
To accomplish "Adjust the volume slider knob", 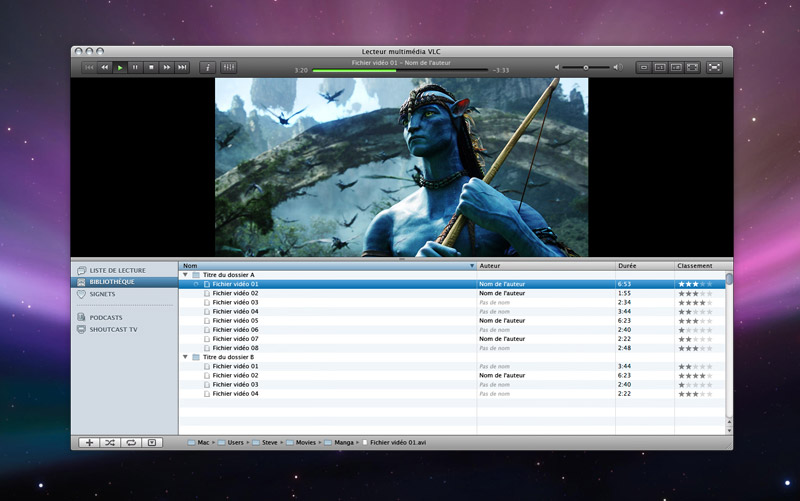I will pos(586,67).
